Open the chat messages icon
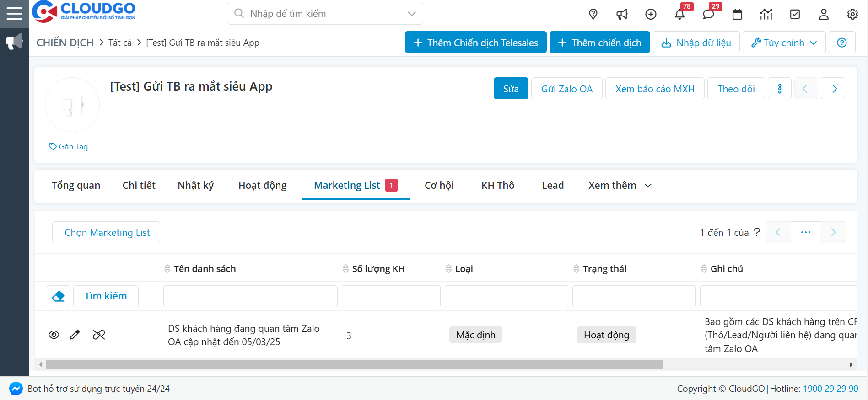This screenshot has width=868, height=400. coord(708,14)
